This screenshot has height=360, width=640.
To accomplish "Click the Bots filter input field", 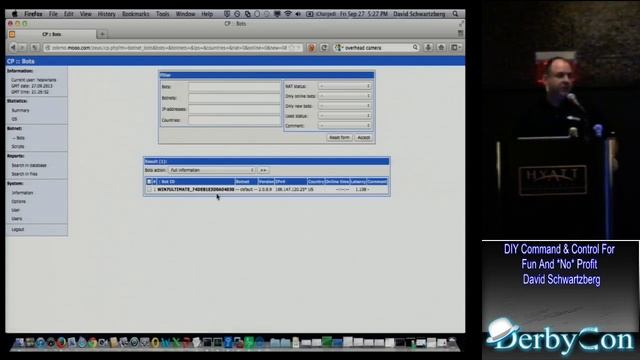I will click(234, 87).
